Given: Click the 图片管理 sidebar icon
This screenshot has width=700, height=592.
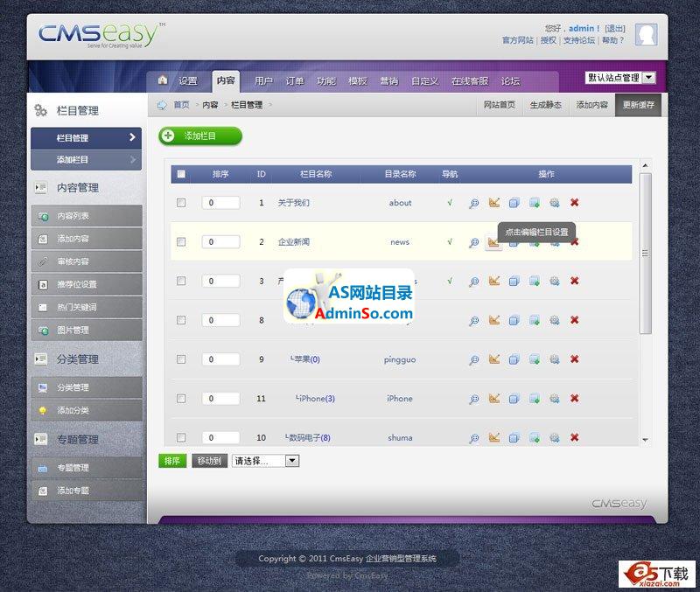Looking at the screenshot, I should click(x=43, y=331).
